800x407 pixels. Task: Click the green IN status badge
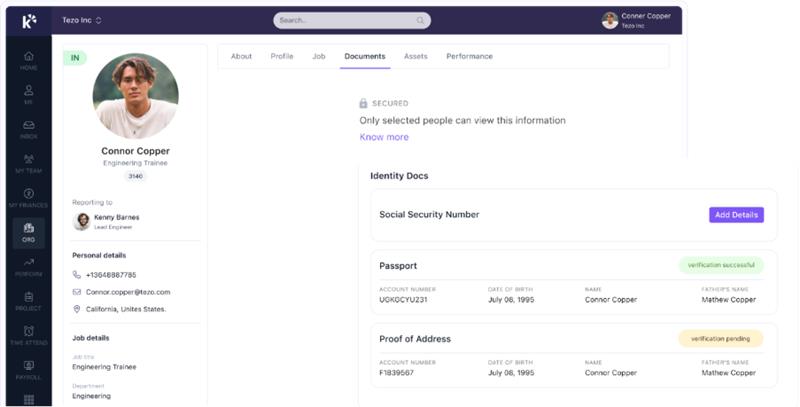click(x=75, y=58)
